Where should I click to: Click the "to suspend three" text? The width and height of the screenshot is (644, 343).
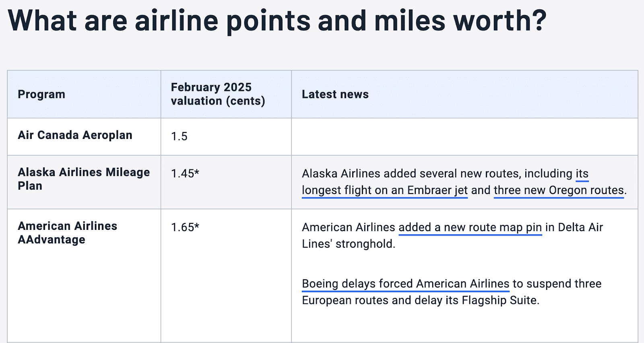(557, 284)
